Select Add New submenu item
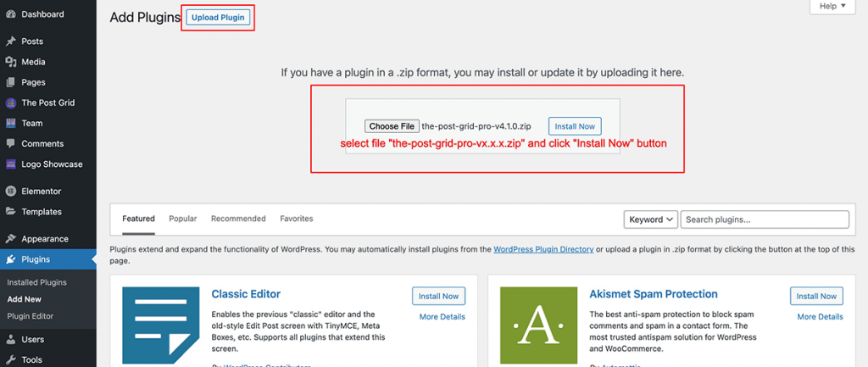The image size is (868, 367). (x=25, y=299)
